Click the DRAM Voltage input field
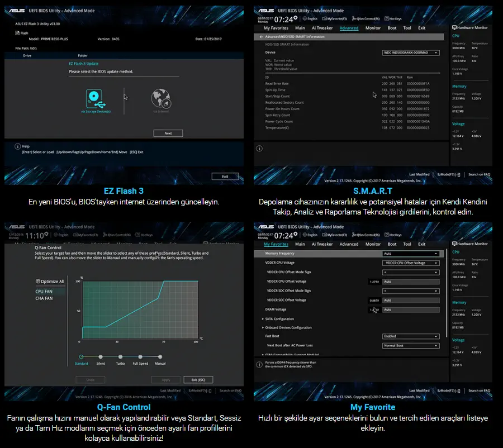503x448 pixels. (411, 310)
